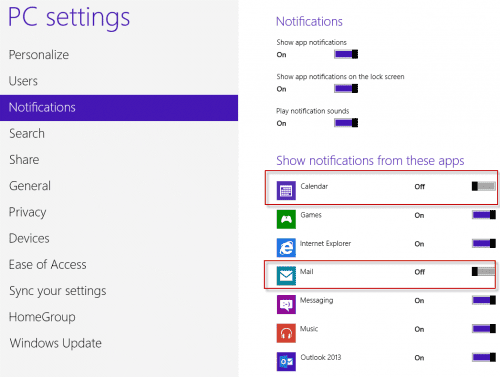Click the Mail app name label
The height and width of the screenshot is (377, 500).
306,272
